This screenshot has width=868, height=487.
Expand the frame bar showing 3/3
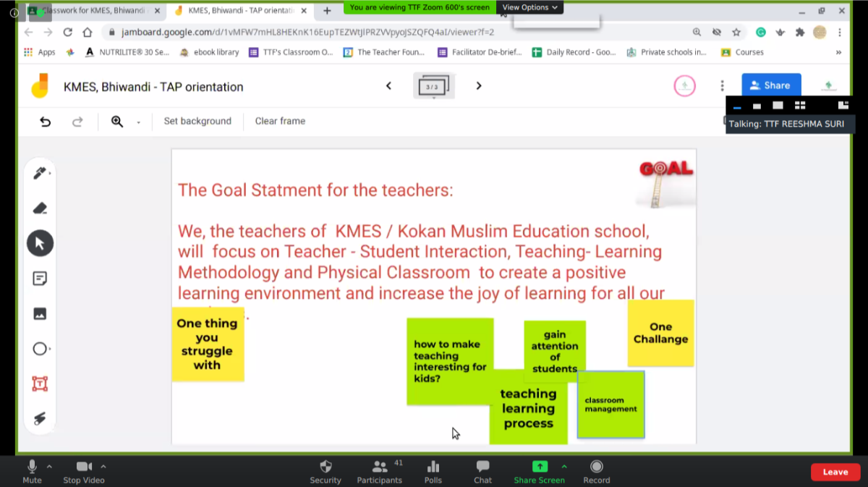click(x=433, y=86)
